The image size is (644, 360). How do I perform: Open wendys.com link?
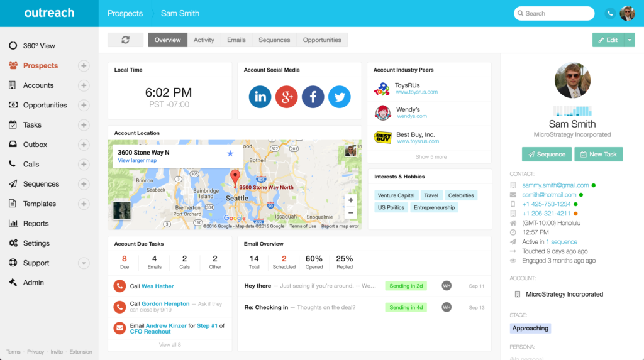click(412, 116)
